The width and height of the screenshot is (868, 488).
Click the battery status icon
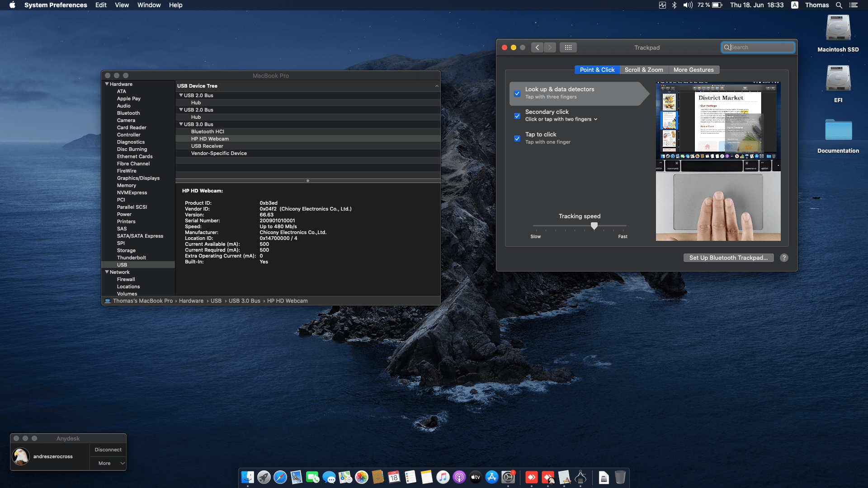point(717,5)
